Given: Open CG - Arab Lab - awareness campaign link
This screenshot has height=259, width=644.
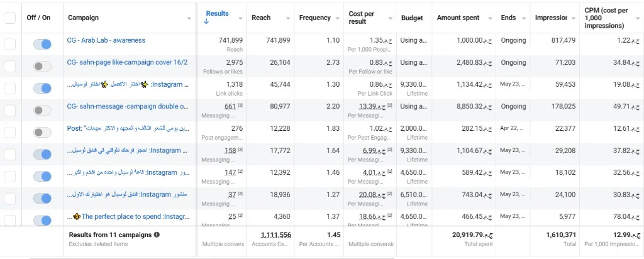Looking at the screenshot, I should pos(106,40).
